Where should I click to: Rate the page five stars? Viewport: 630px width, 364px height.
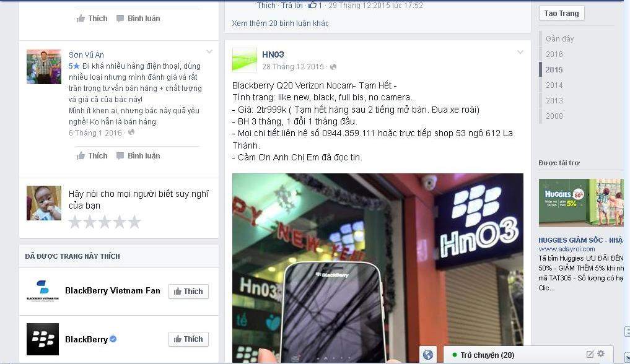click(134, 222)
